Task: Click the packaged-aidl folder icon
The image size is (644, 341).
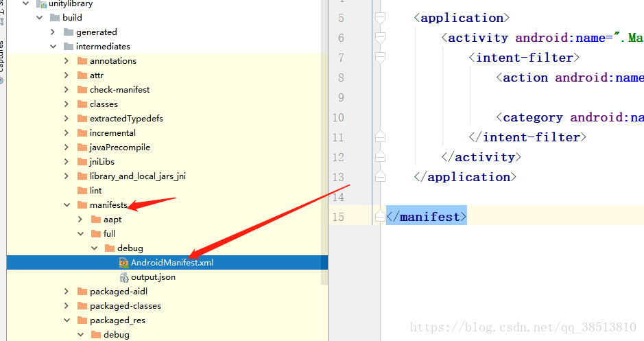Action: click(x=82, y=292)
